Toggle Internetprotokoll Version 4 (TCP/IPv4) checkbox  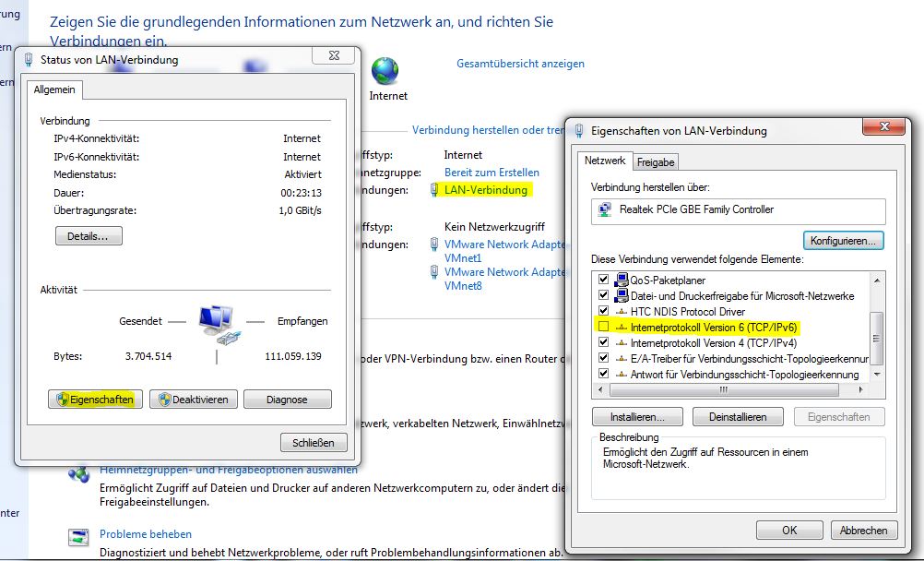tap(603, 342)
